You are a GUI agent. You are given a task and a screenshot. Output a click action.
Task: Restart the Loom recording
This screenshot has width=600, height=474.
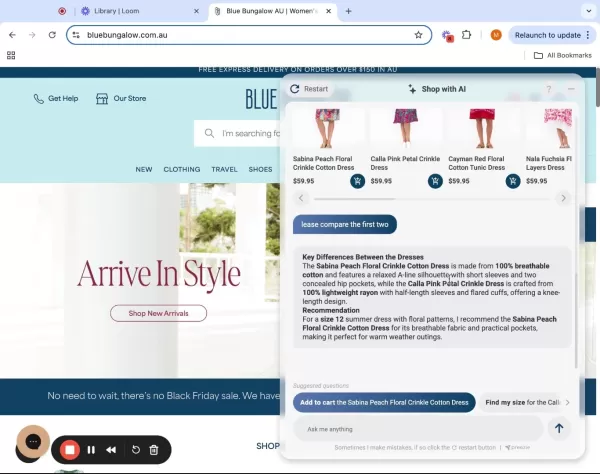coord(135,450)
